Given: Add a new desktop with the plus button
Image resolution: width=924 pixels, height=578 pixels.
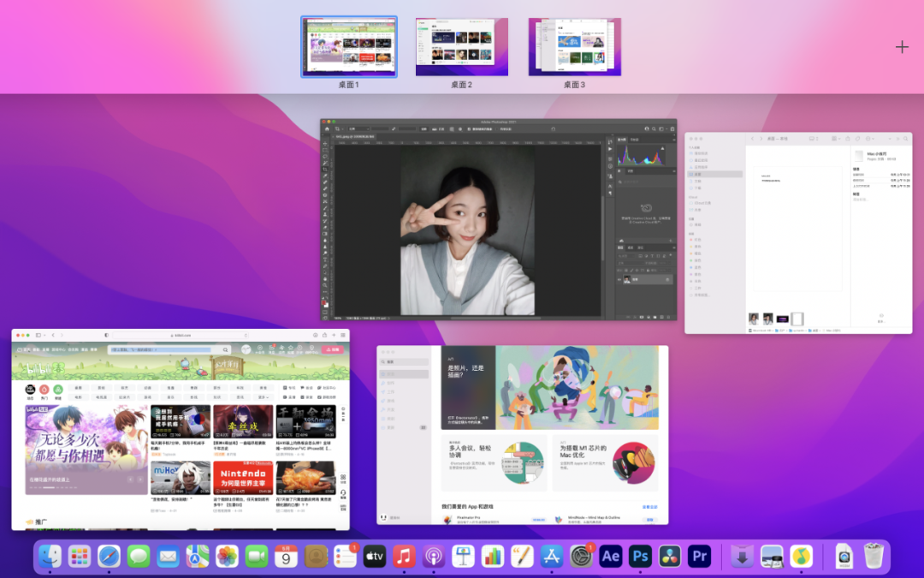Looking at the screenshot, I should click(902, 48).
